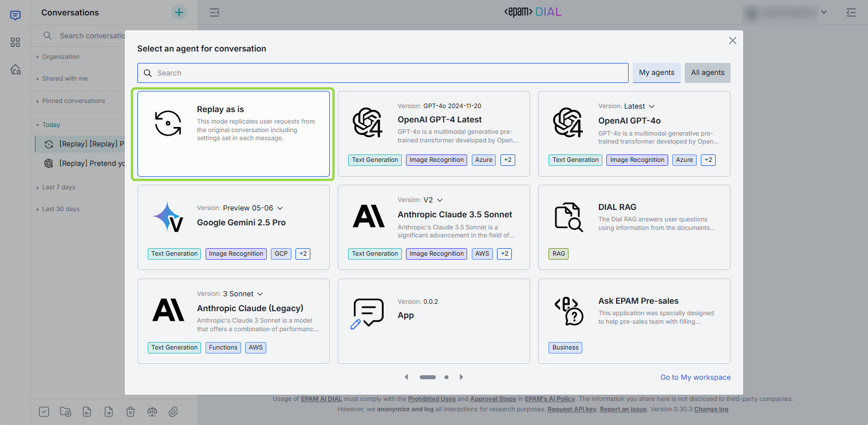This screenshot has width=868, height=425.
Task: Click the +2 tag on Gemini card
Action: point(303,254)
